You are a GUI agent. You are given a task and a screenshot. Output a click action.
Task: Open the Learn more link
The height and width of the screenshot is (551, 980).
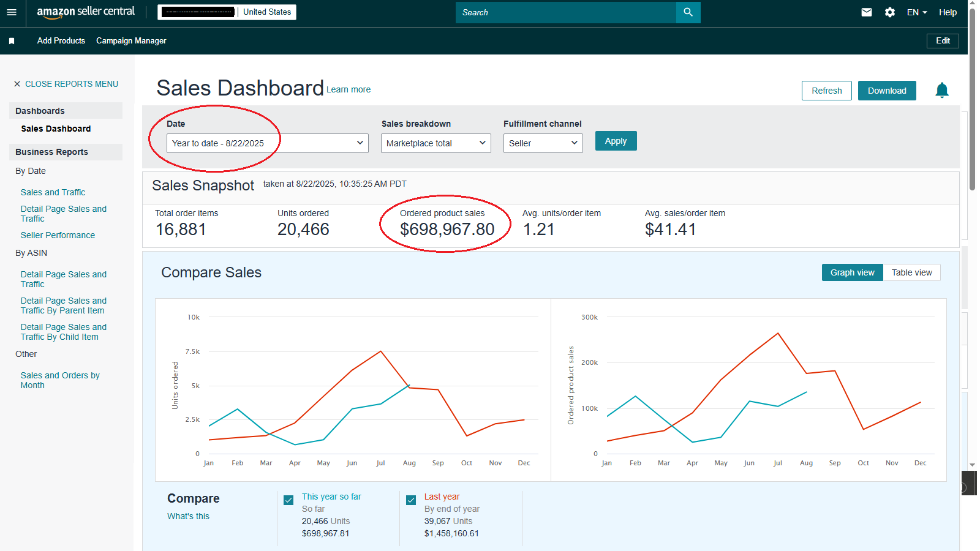pos(349,89)
